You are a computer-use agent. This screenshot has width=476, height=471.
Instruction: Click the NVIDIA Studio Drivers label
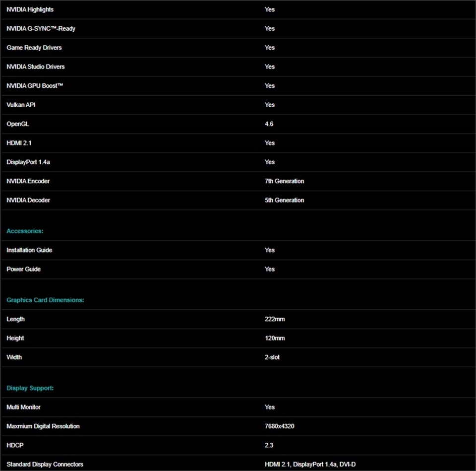[x=35, y=67]
